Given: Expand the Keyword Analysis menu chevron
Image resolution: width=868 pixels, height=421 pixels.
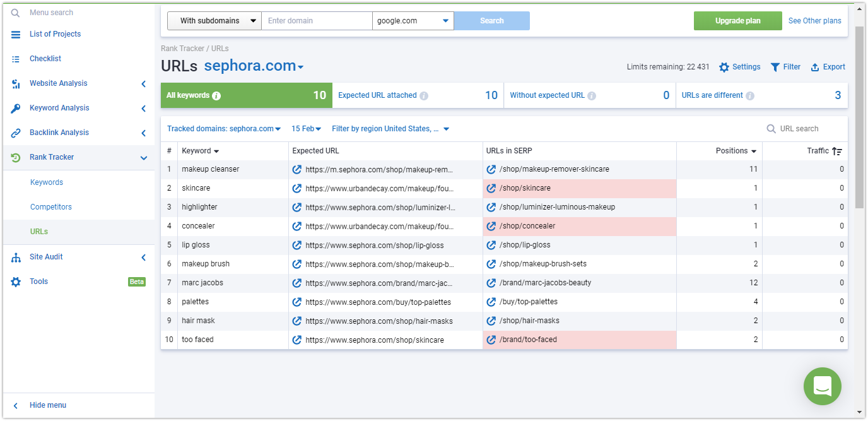Looking at the screenshot, I should [144, 108].
